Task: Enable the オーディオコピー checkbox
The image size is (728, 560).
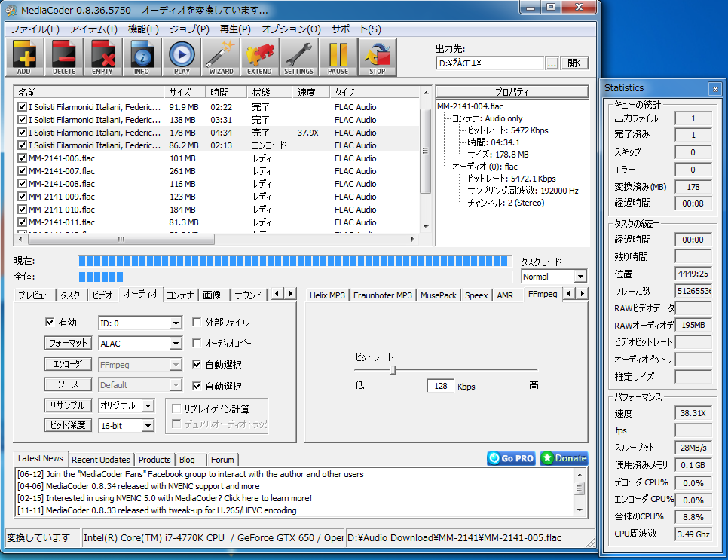Action: [x=197, y=343]
